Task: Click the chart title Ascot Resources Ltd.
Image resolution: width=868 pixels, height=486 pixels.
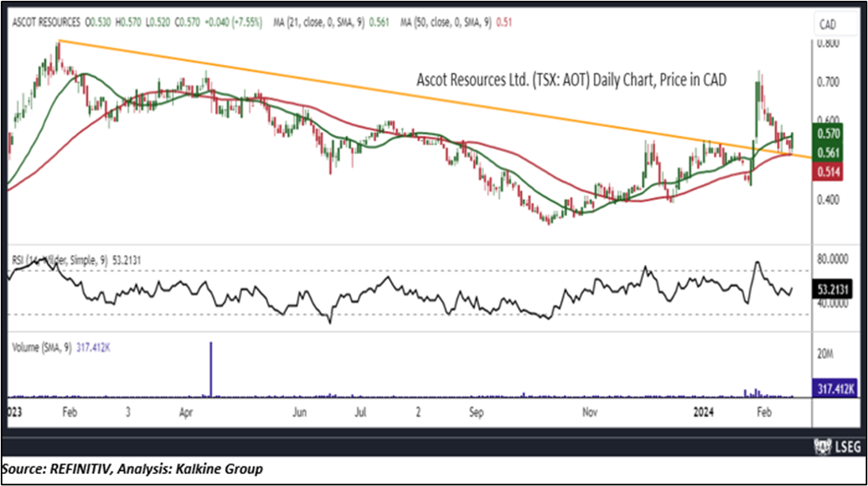Action: (571, 79)
